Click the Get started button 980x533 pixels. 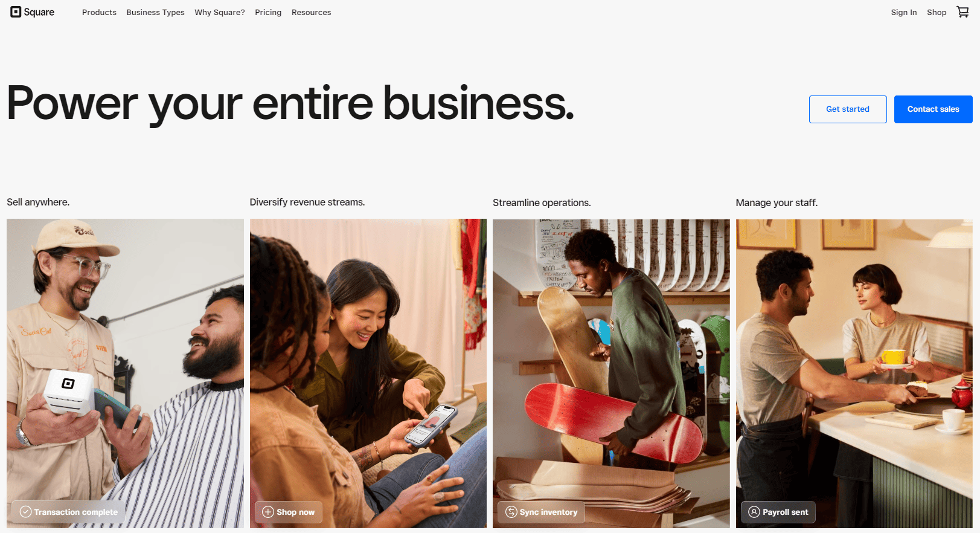point(848,109)
